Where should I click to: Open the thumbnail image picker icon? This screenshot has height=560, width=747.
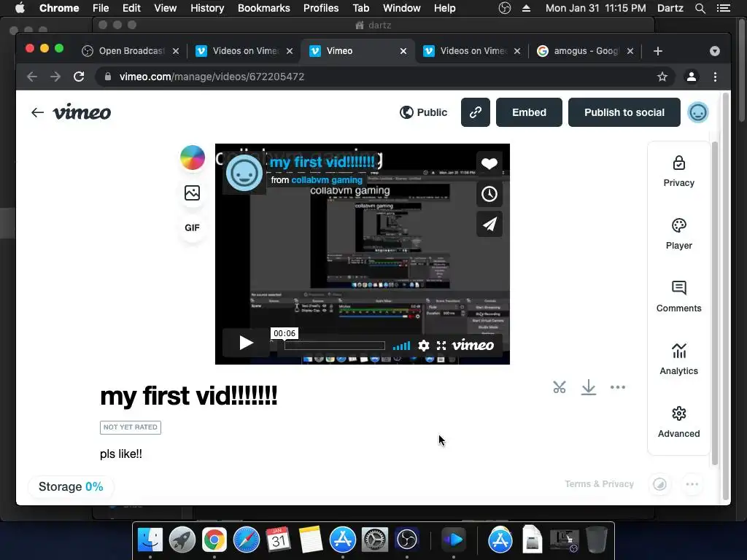(x=192, y=192)
